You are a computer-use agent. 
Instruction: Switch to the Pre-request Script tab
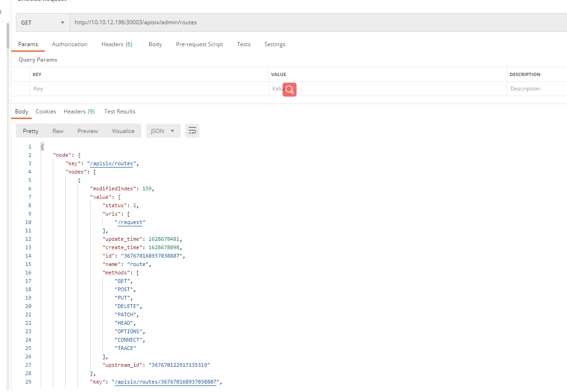pyautogui.click(x=199, y=44)
